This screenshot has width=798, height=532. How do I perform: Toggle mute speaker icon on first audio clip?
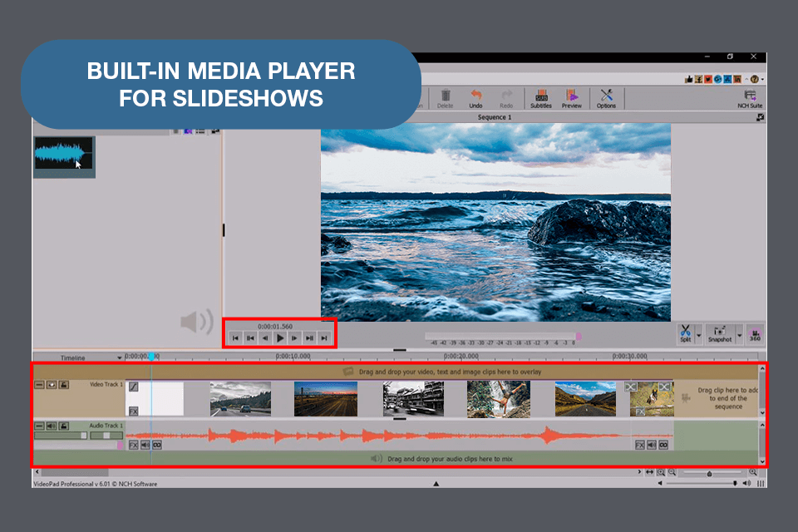click(x=145, y=445)
